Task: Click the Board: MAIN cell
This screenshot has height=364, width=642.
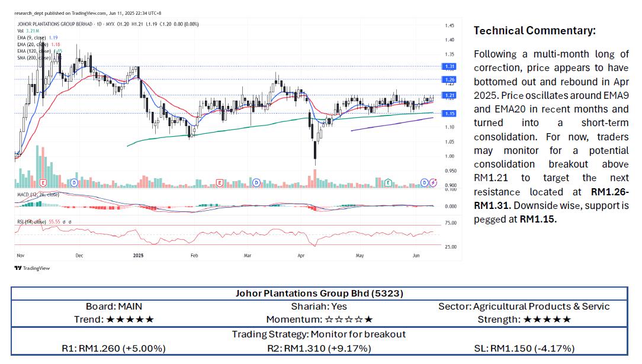Action: [x=114, y=307]
